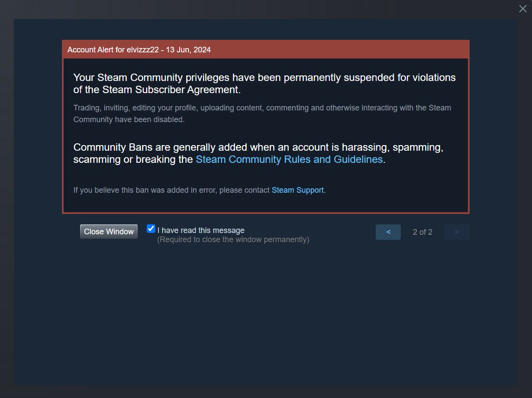Click the 'Community Bans are generally added' sentence
Image resolution: width=532 pixels, height=398 pixels.
tap(258, 153)
